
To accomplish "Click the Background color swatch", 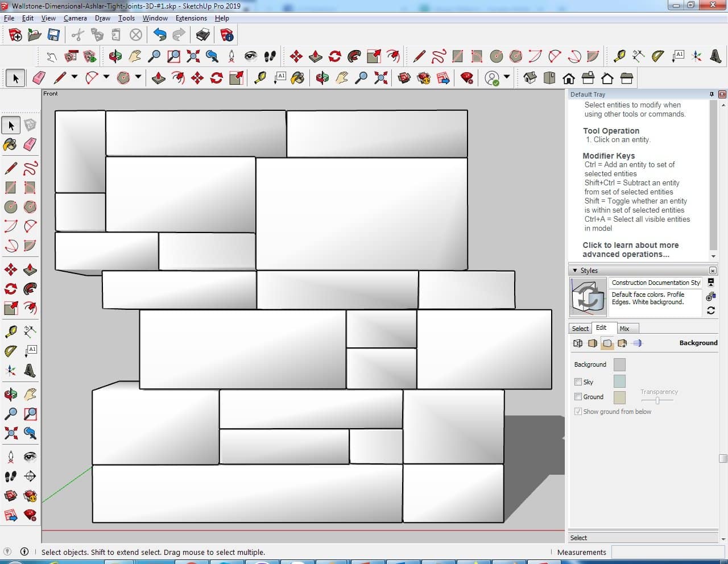I will (619, 364).
